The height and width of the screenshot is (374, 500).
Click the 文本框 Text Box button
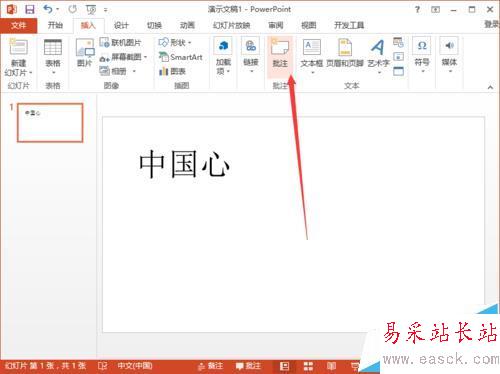[312, 55]
